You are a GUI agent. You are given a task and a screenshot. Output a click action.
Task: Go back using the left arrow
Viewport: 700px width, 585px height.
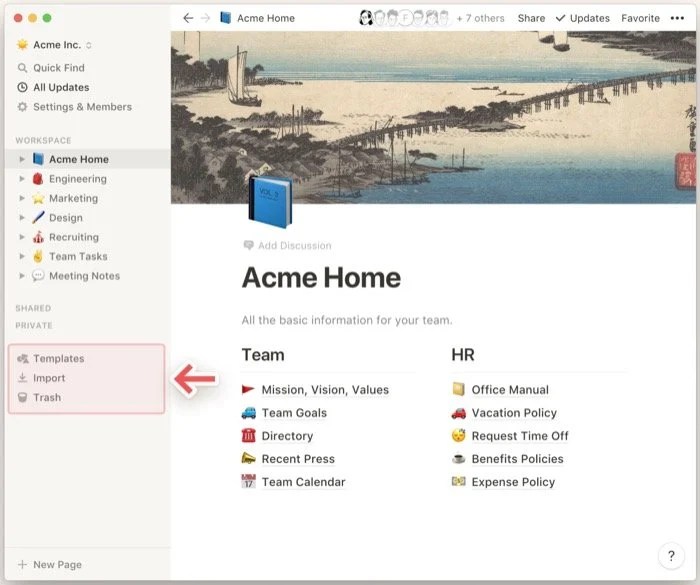[188, 18]
